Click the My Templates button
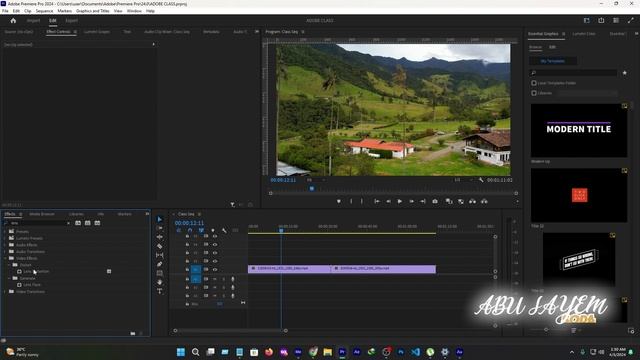The width and height of the screenshot is (640, 360). (x=553, y=61)
